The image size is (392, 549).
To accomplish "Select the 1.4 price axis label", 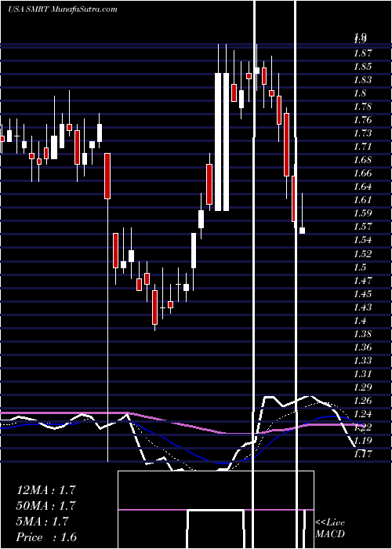I will (361, 320).
